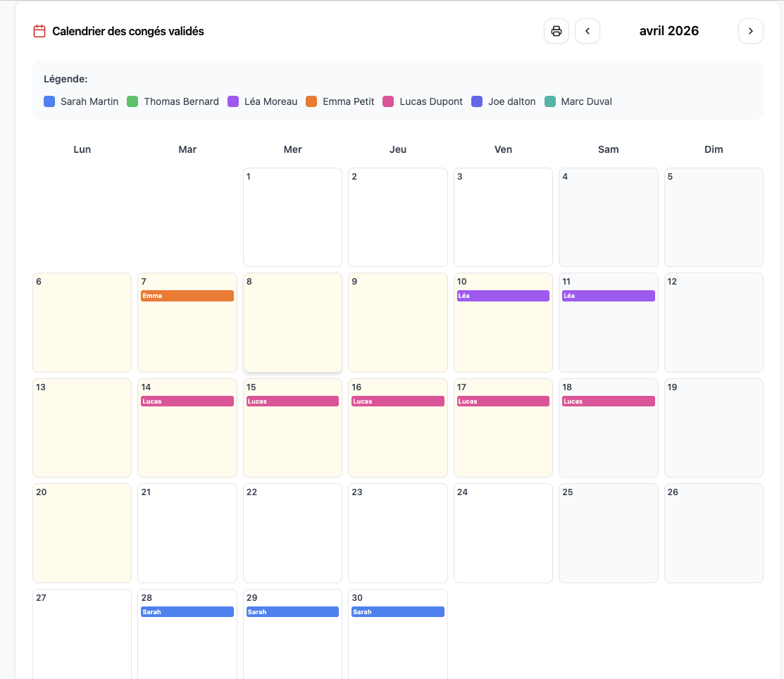Select the Lucas leave bar on April 15
This screenshot has width=784, height=679.
[x=292, y=401]
